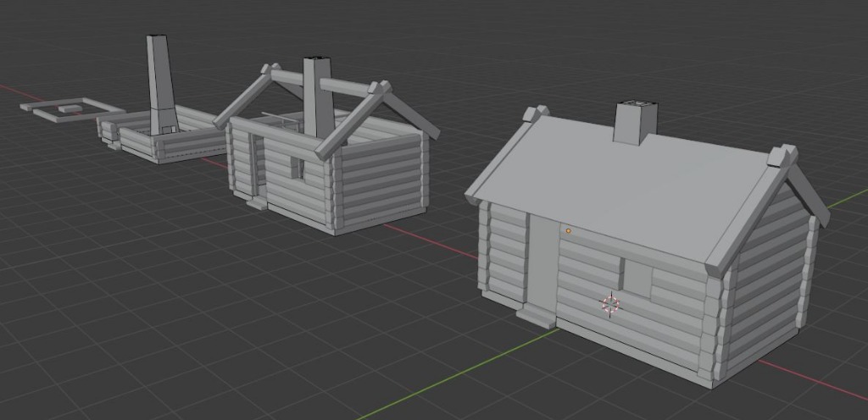Select the chimney on the finished cabin roof
The image size is (868, 420).
[x=634, y=125]
